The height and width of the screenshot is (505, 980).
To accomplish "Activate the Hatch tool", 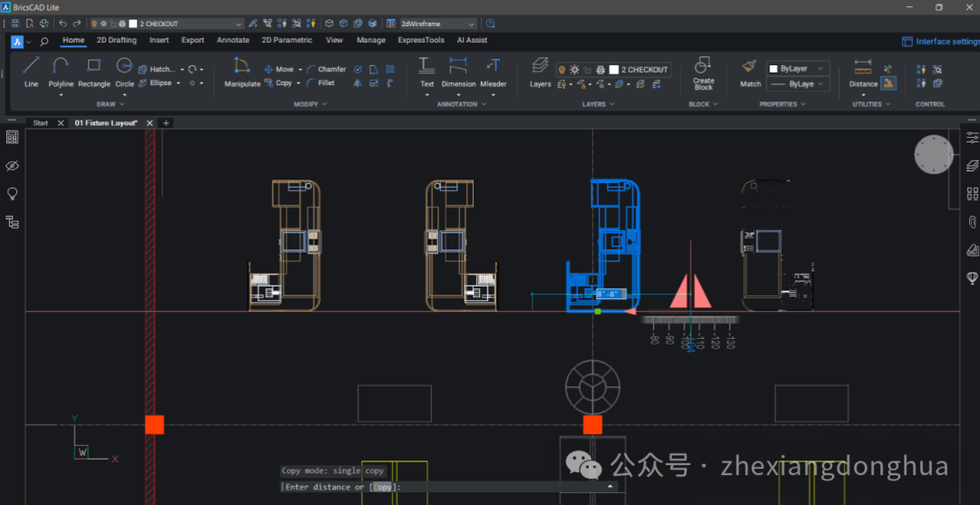I will [x=157, y=69].
